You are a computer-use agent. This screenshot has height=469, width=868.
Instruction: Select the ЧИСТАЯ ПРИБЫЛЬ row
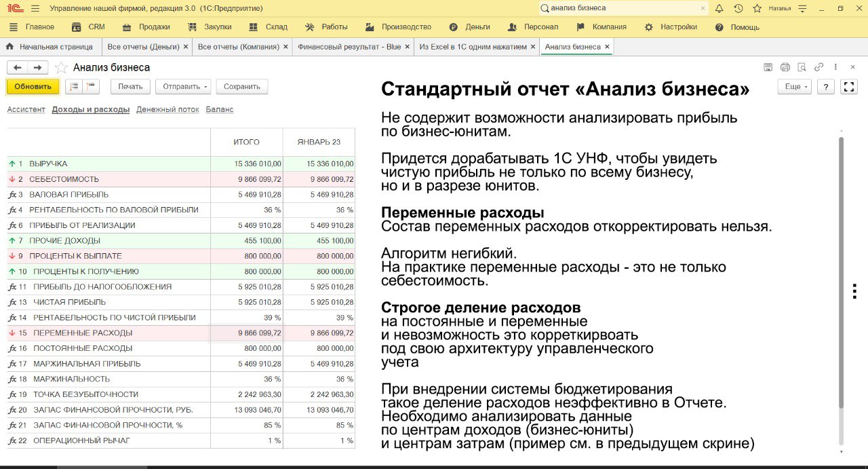point(180,302)
